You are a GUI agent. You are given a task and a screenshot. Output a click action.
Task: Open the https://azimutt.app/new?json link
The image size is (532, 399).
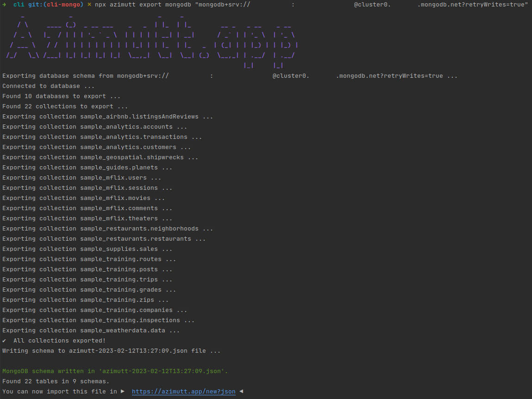coord(183,391)
